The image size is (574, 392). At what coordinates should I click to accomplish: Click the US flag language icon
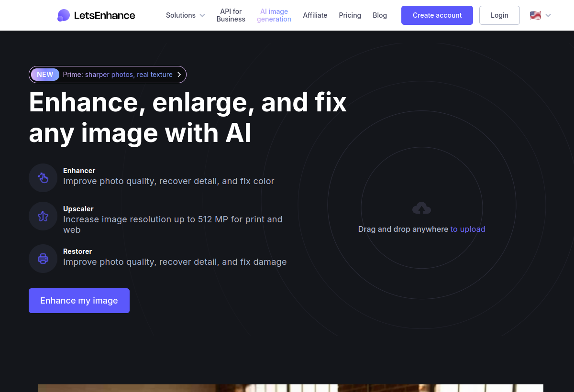click(535, 15)
